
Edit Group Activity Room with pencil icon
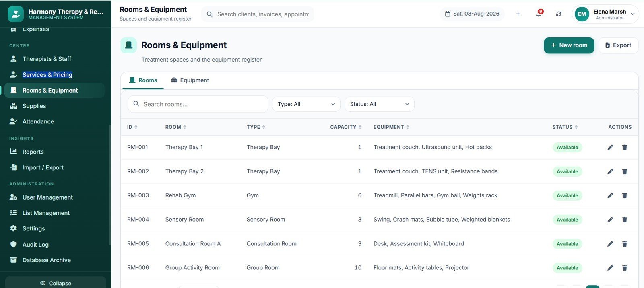coord(610,268)
